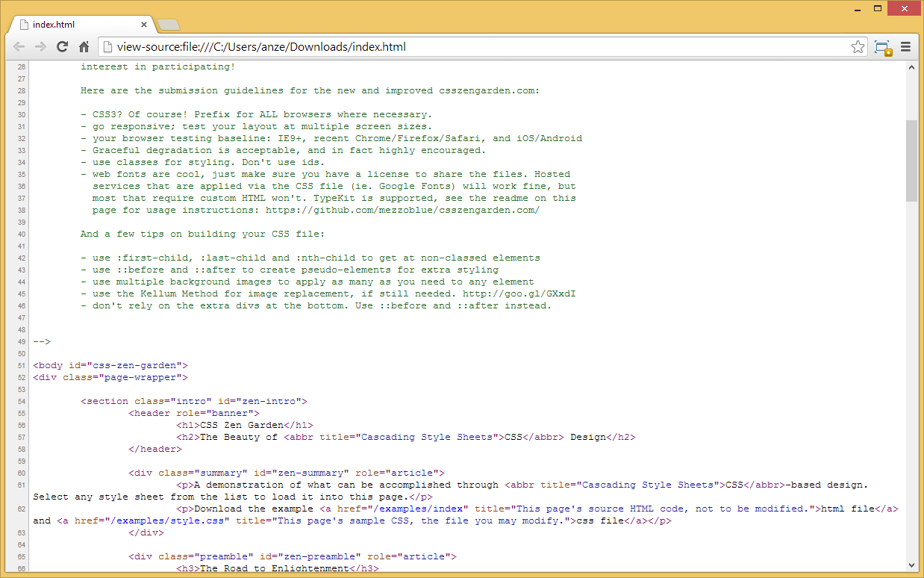The width and height of the screenshot is (924, 578).
Task: Click the 'multiple background images' line
Action: (308, 282)
